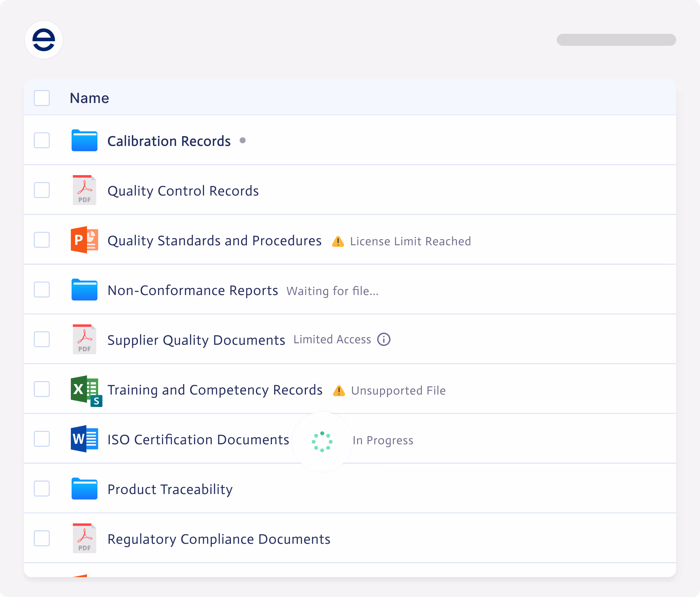Click Word icon for ISO Certification
Screen dimensions: 700x597
click(85, 439)
